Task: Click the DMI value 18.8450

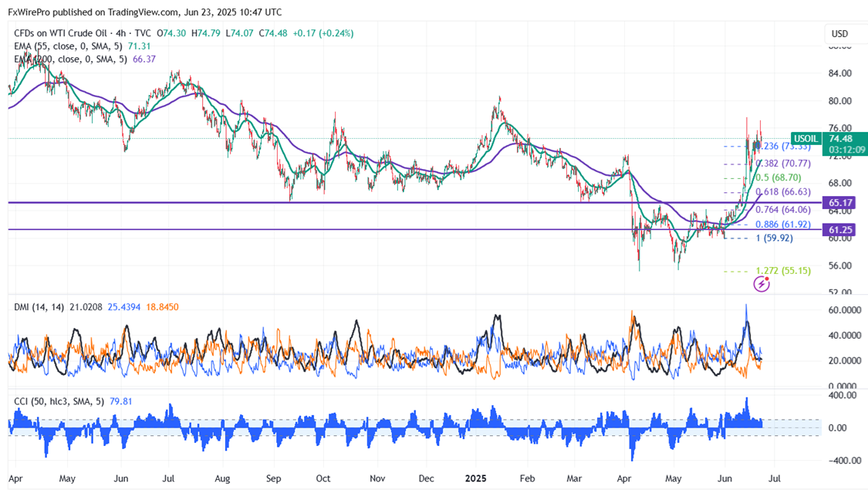Action: pos(162,307)
